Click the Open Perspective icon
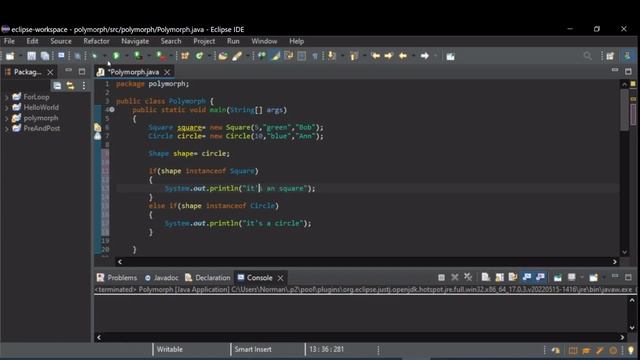Screen dimensions: 640x360 [x=610, y=56]
